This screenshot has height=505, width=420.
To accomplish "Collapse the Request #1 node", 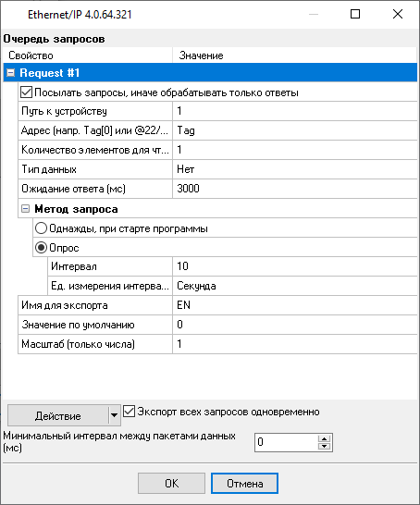I will [10, 73].
